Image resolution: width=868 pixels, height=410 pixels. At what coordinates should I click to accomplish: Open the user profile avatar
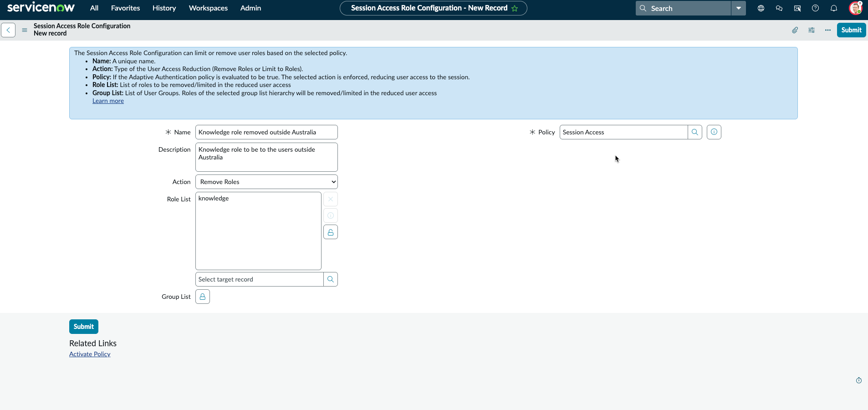pos(856,8)
